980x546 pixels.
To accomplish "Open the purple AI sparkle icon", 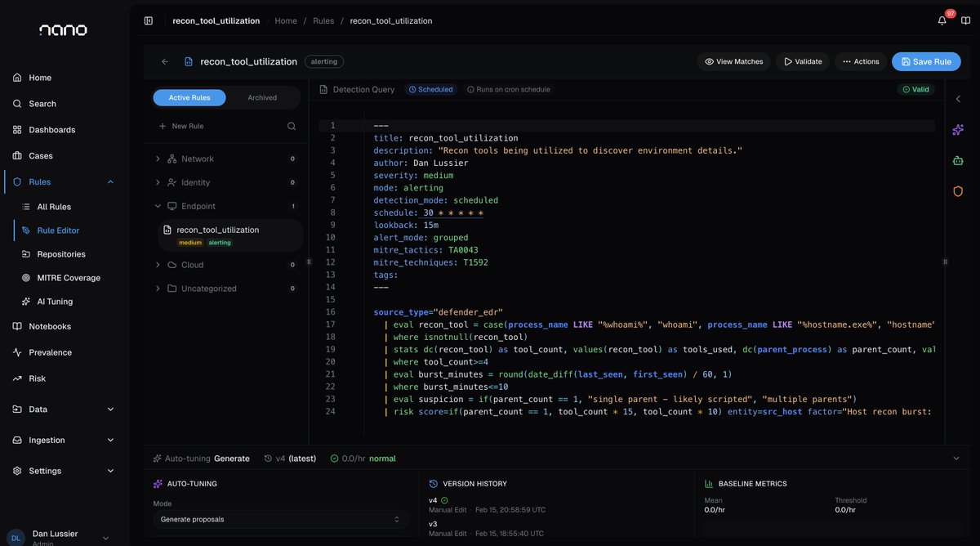I will tap(958, 130).
